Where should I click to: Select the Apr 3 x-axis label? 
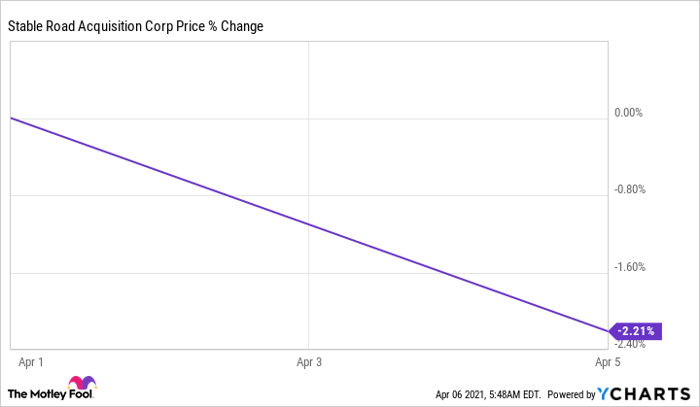coord(309,358)
